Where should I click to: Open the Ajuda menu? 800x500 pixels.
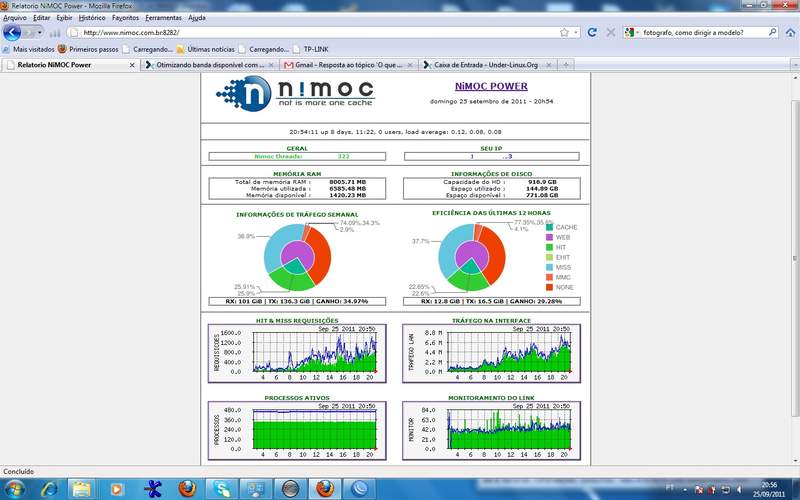[197, 18]
